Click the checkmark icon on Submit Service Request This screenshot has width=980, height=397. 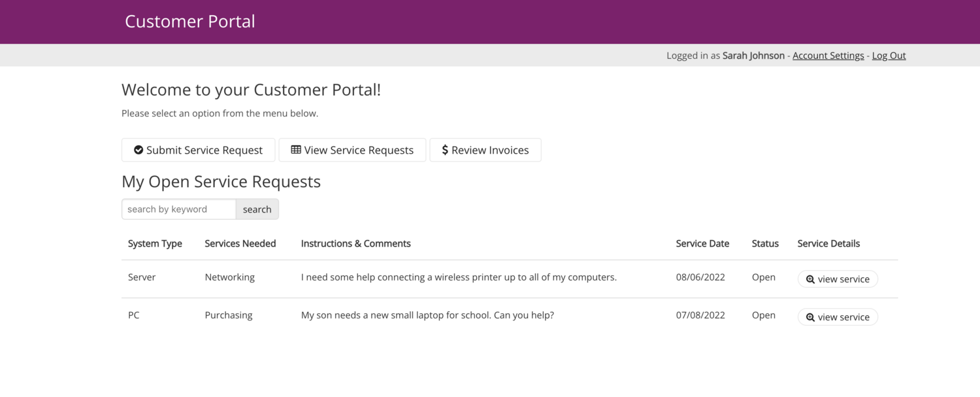[139, 150]
